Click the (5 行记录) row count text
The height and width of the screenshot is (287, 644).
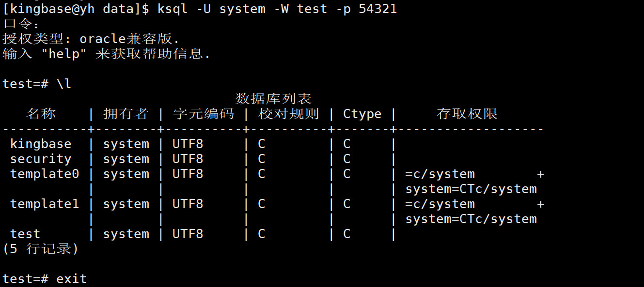point(41,249)
